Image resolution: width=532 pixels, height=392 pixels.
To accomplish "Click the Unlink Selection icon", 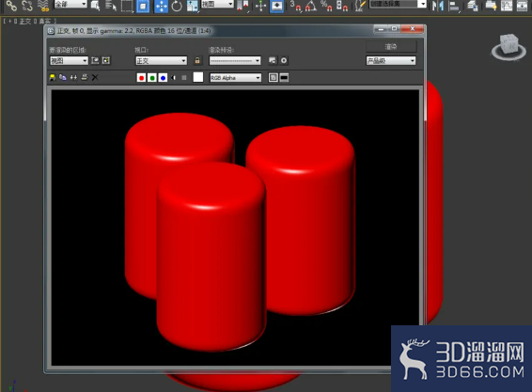I will (x=27, y=6).
